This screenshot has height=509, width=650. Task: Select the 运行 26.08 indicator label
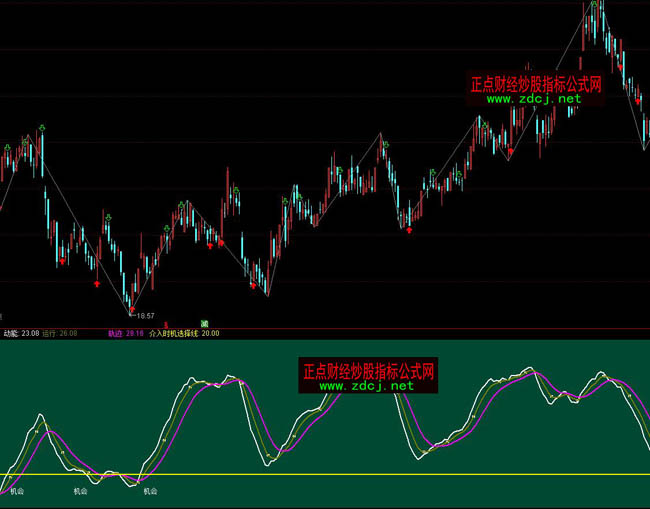pos(60,333)
